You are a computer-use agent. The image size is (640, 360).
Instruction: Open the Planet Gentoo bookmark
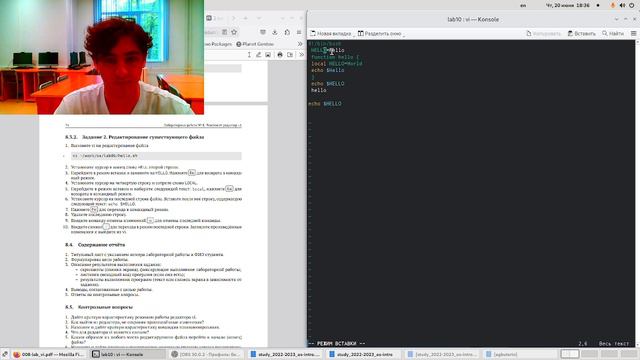255,44
